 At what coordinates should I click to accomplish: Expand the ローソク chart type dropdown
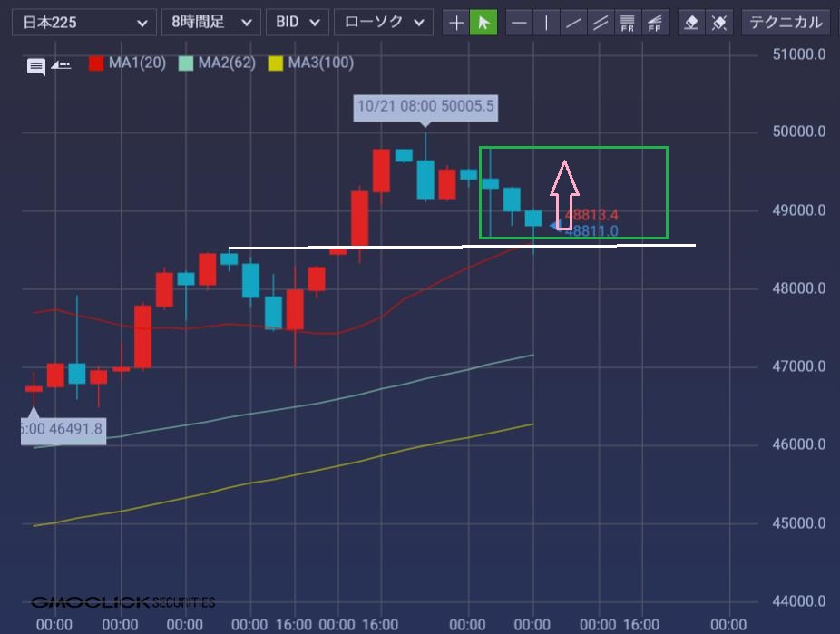tap(383, 23)
